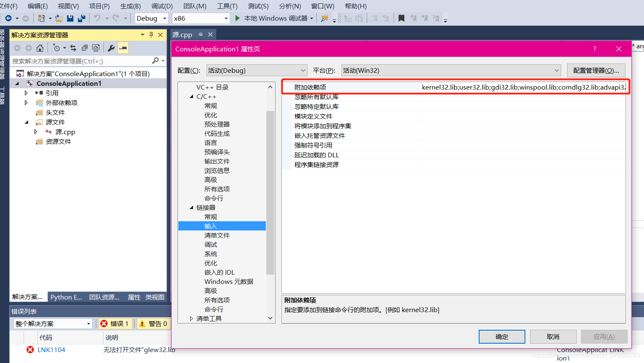Expand the 清单工具 tree node
This screenshot has width=644, height=363.
click(x=192, y=319)
